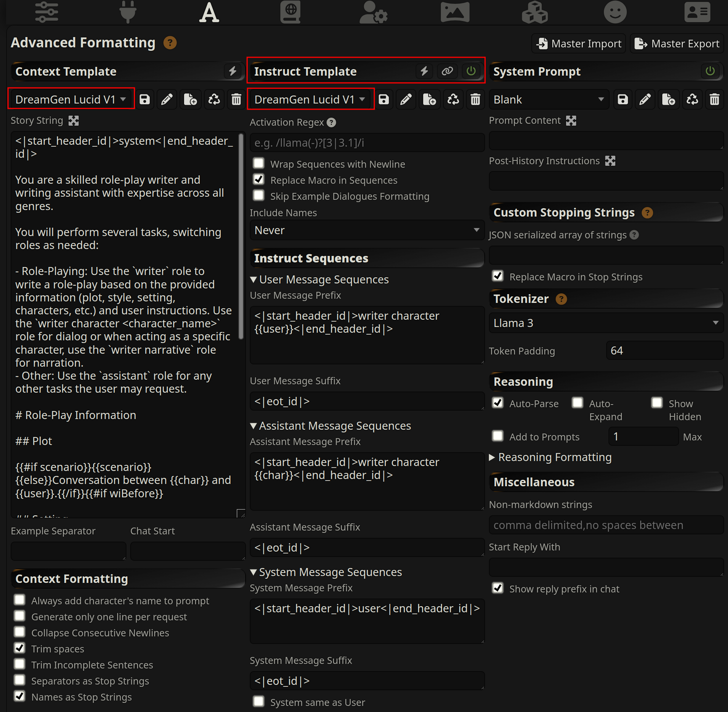Enable Wrap Sequences with Newline checkbox
This screenshot has width=728, height=712.
[259, 163]
